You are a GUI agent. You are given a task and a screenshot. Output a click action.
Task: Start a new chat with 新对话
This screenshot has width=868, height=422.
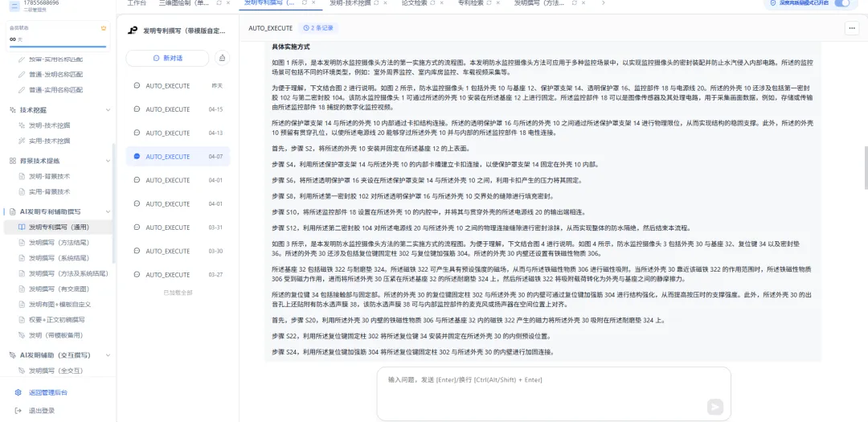[167, 58]
